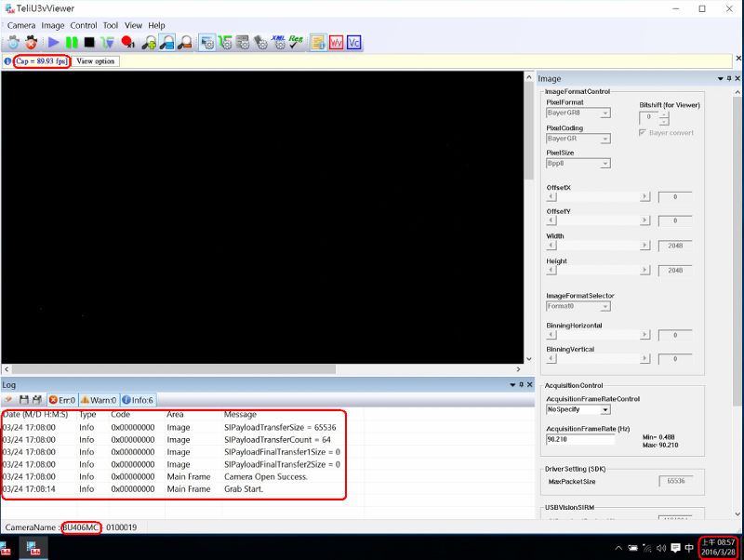Open the Reg register check icon
The height and width of the screenshot is (560, 744).
point(296,42)
